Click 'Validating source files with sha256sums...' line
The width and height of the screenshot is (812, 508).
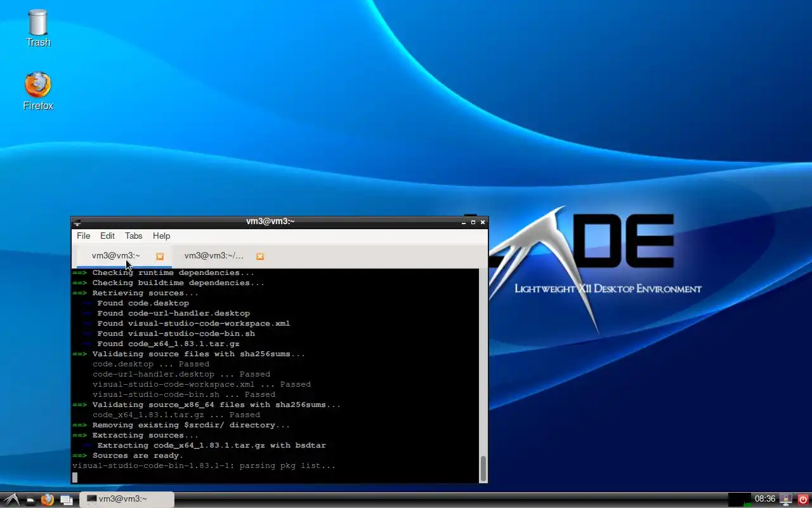coord(189,354)
